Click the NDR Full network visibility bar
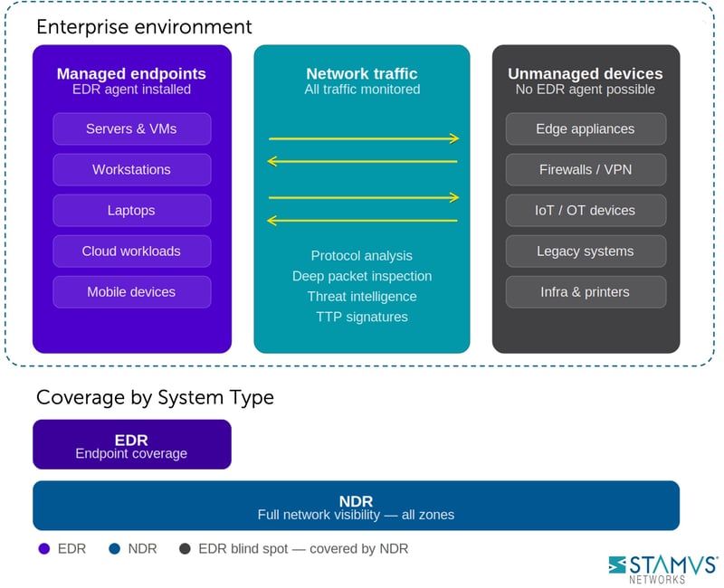This screenshot has height=588, width=724. pos(356,506)
